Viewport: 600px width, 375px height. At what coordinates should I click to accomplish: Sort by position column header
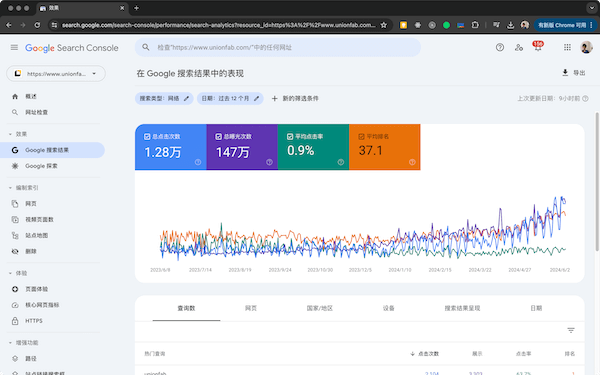[570, 354]
